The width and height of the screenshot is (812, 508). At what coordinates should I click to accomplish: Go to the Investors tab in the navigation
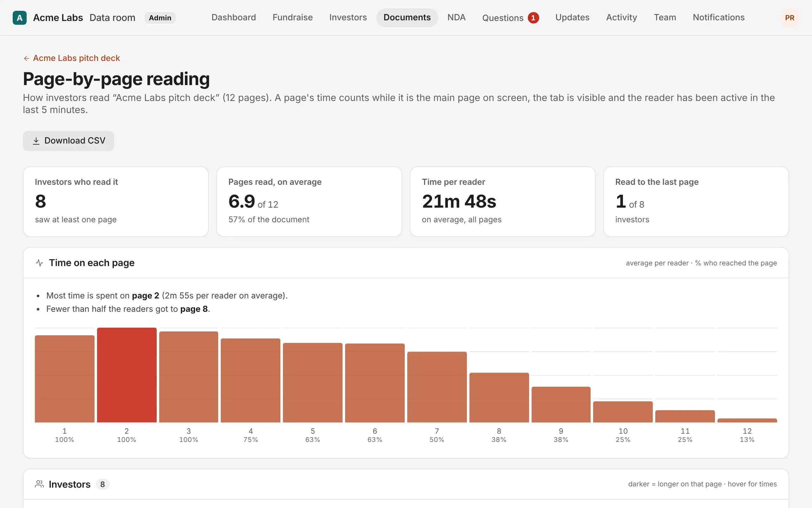tap(348, 17)
